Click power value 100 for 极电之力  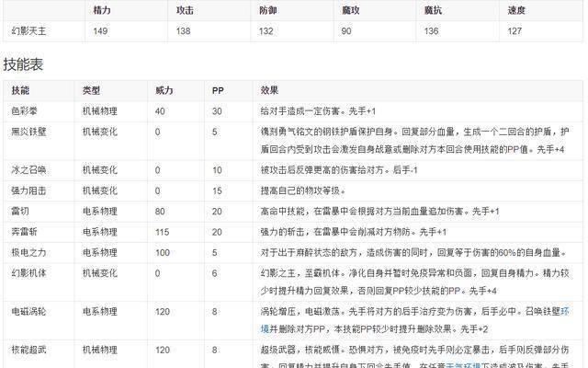pos(163,253)
